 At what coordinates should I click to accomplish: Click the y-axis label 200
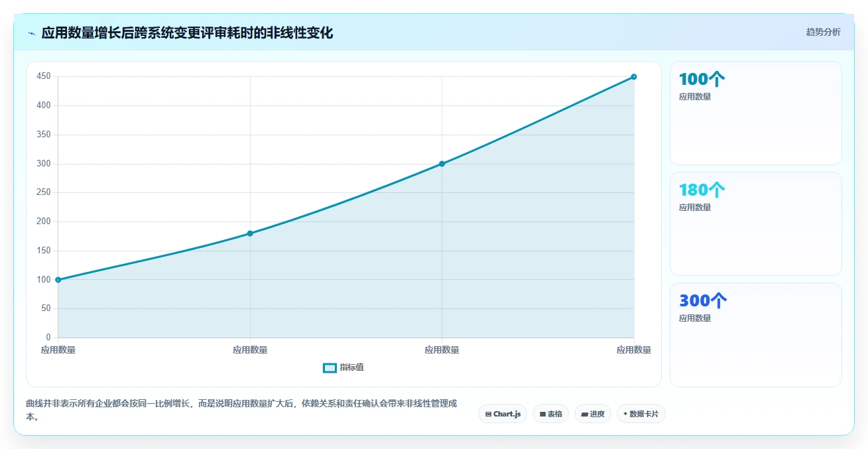pyautogui.click(x=44, y=222)
